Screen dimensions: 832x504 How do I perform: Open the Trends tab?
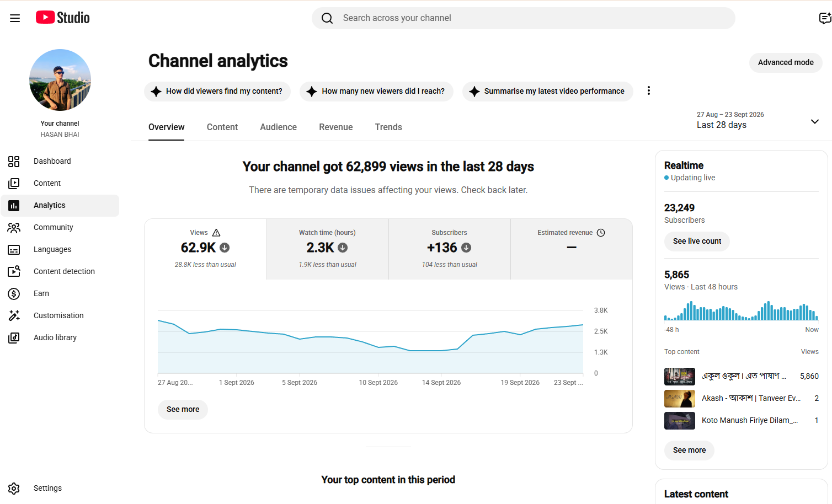[388, 127]
